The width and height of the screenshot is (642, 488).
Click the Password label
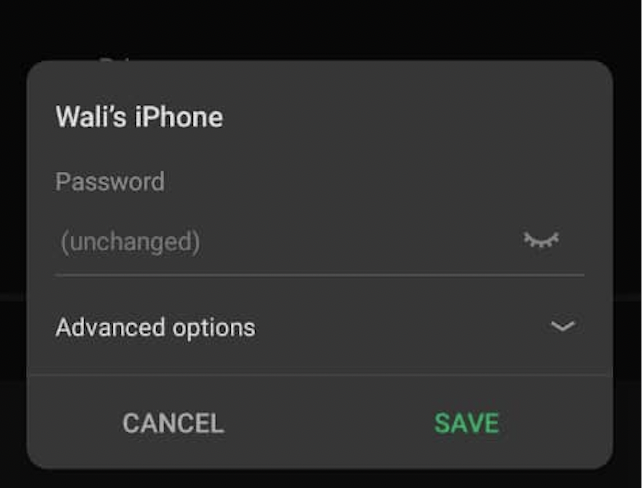[x=110, y=181]
